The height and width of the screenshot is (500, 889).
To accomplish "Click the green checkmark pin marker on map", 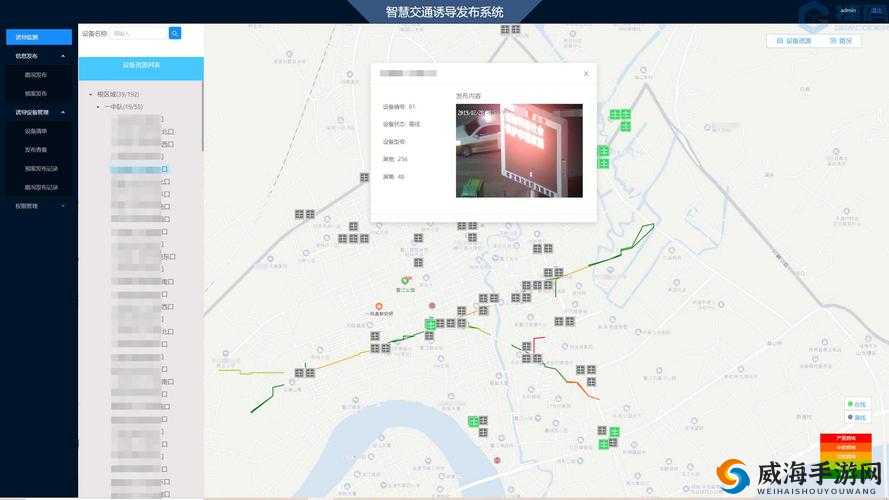I will [x=405, y=280].
